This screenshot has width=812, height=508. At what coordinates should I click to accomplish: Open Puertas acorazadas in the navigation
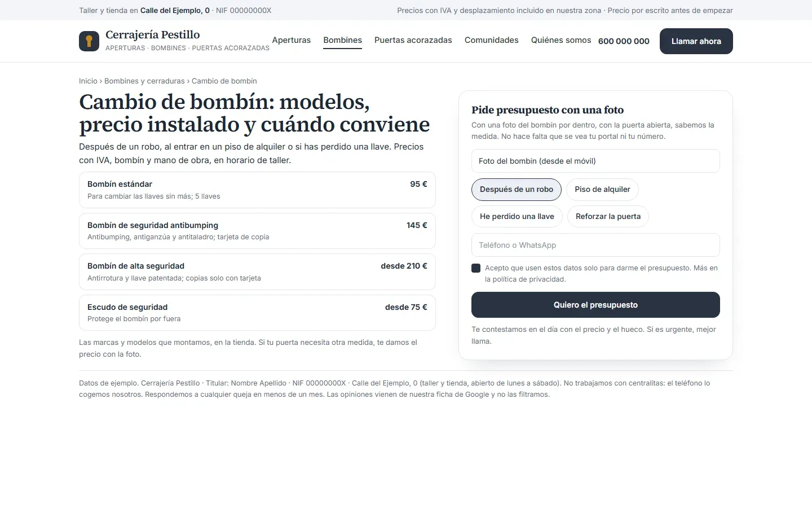(413, 40)
